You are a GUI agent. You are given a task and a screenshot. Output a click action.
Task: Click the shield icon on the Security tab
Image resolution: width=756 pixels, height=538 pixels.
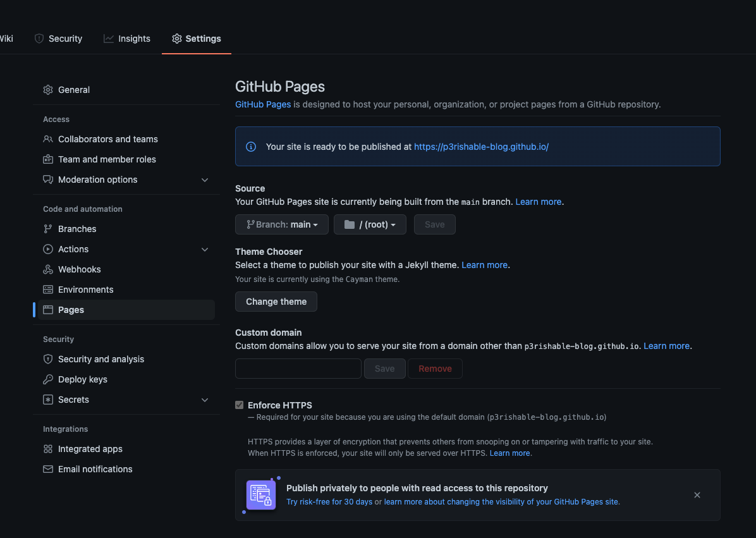point(39,39)
